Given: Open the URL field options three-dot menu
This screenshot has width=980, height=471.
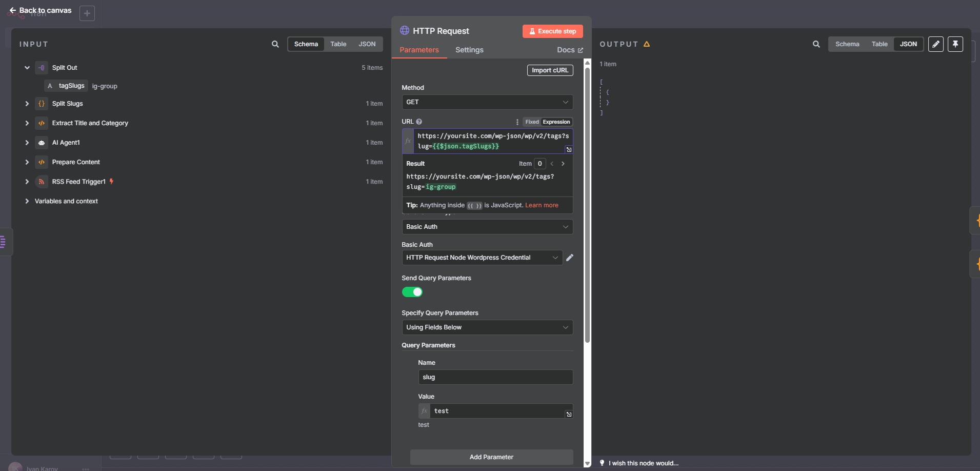Looking at the screenshot, I should click(x=517, y=122).
